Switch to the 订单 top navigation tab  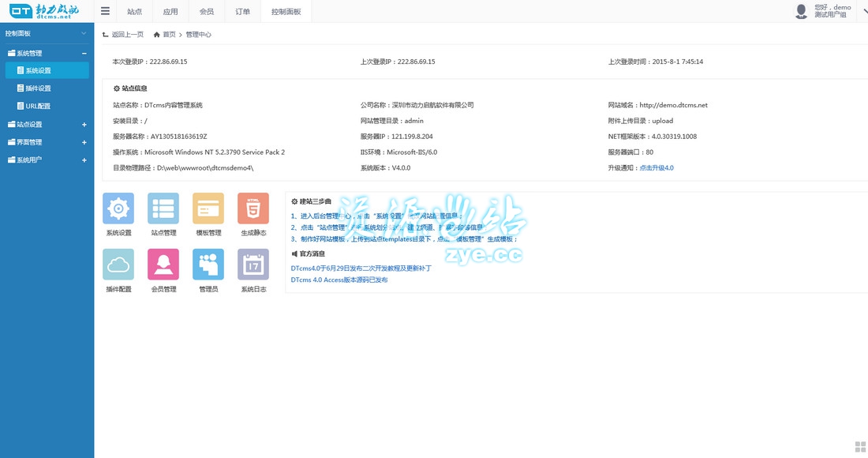click(242, 12)
